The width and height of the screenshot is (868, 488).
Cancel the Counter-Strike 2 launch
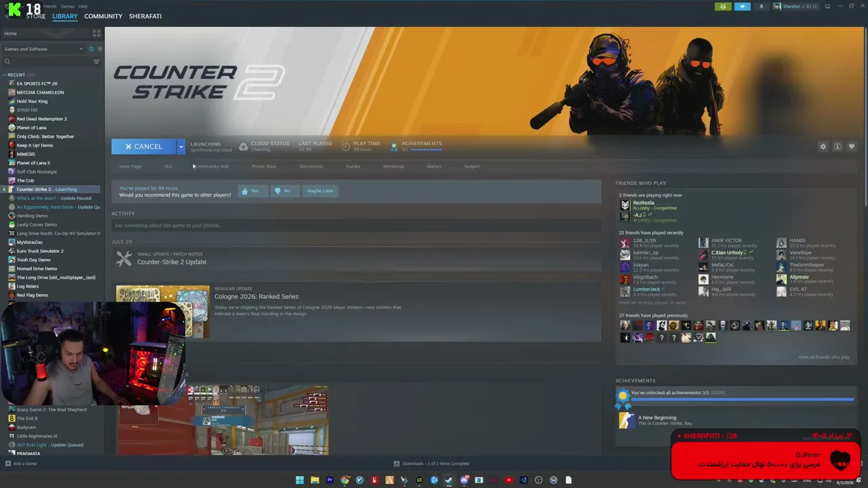pos(144,146)
